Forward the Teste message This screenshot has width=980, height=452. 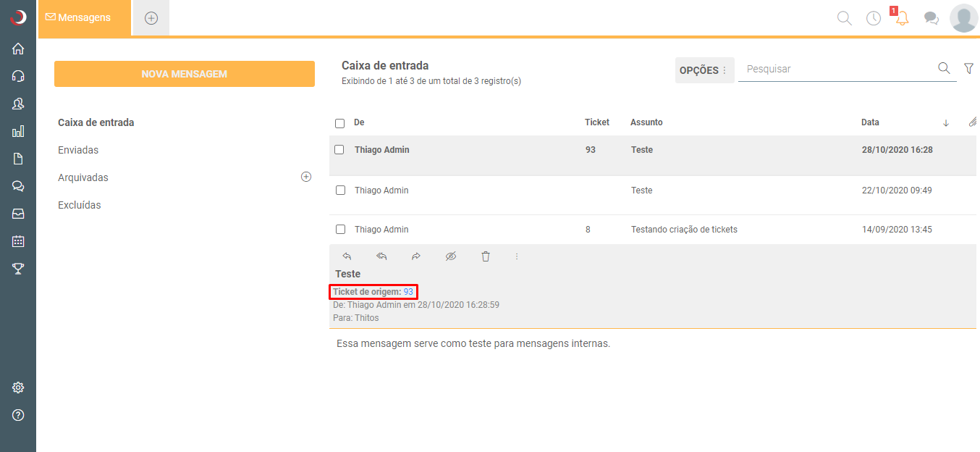(x=416, y=256)
